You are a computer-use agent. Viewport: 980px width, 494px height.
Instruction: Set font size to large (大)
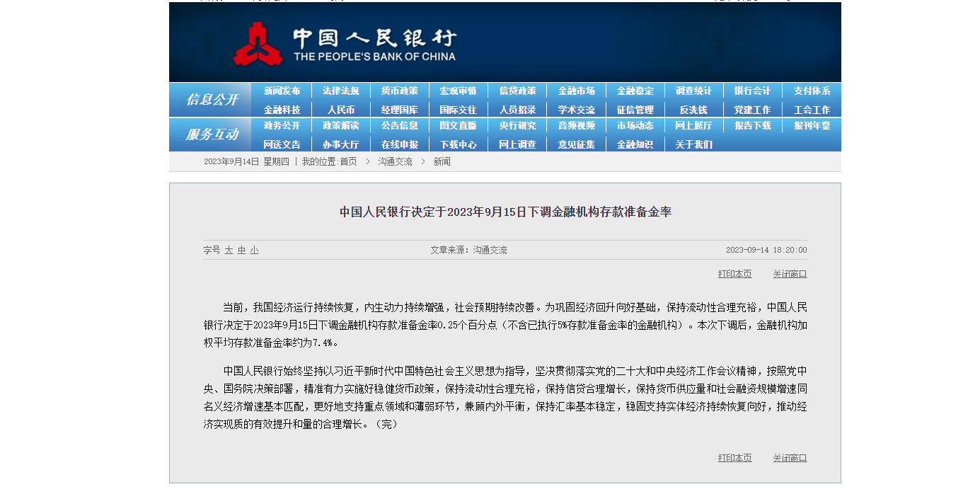(229, 251)
